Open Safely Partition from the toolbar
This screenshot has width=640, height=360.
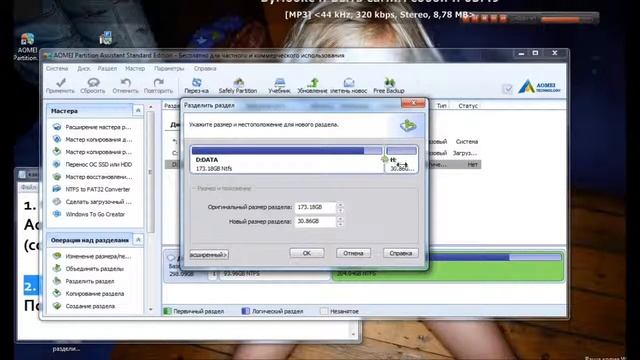tap(238, 86)
